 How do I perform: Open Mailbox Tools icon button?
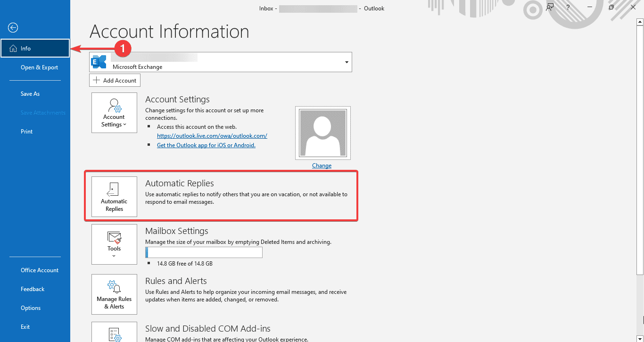[114, 244]
